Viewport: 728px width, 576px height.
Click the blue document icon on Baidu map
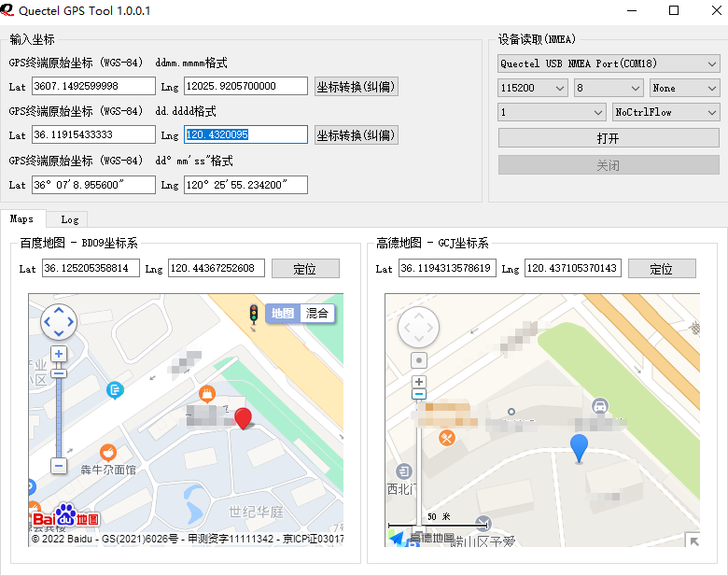click(115, 390)
